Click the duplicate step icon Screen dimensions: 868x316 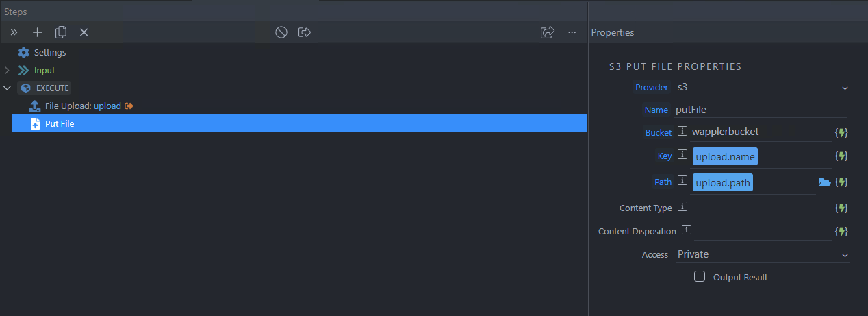pyautogui.click(x=61, y=32)
